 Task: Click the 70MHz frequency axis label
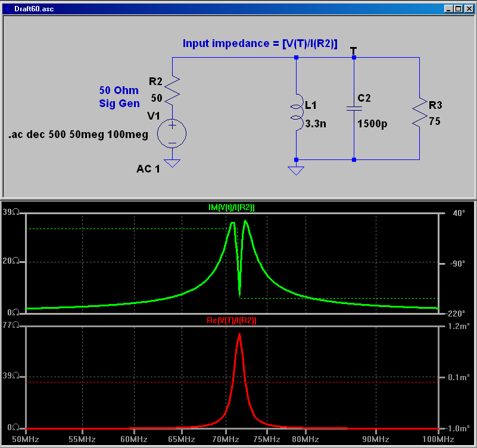226,440
